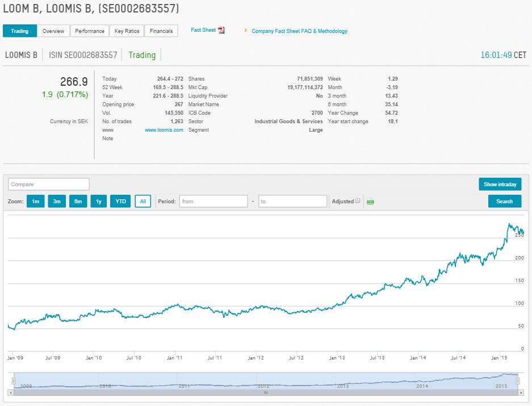Click the left arrow of the chart scrollbar

11,393
